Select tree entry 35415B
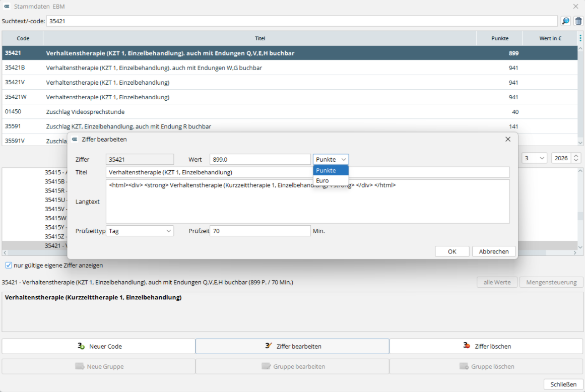Screen dimensions: 585x392 pos(56,181)
